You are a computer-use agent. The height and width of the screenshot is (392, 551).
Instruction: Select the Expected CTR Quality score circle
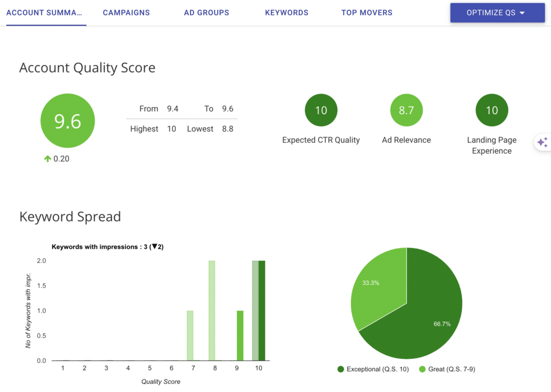[321, 110]
